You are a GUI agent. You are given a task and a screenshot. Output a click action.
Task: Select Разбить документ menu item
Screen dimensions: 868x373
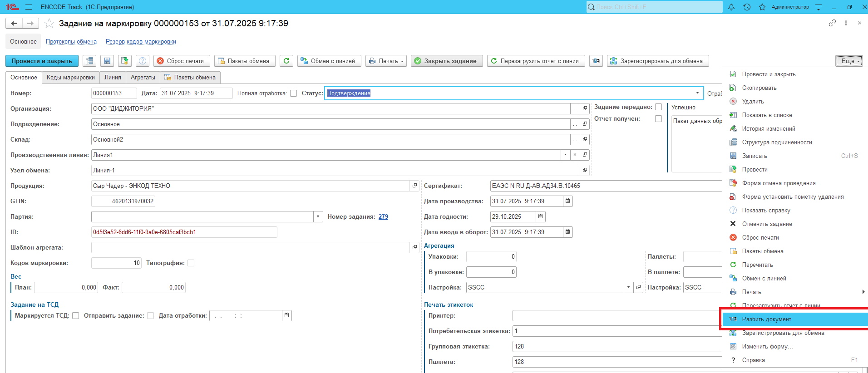coord(766,319)
